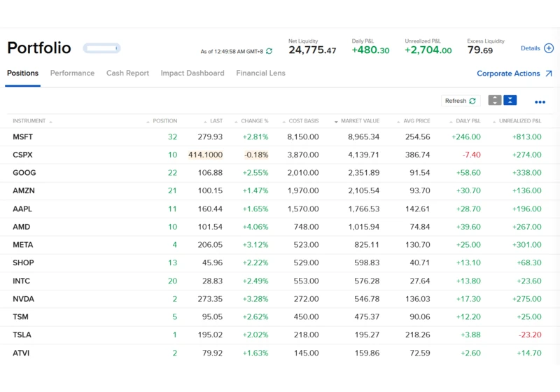This screenshot has height=392, width=560.
Task: Sort by the LAST column header
Action: click(216, 121)
